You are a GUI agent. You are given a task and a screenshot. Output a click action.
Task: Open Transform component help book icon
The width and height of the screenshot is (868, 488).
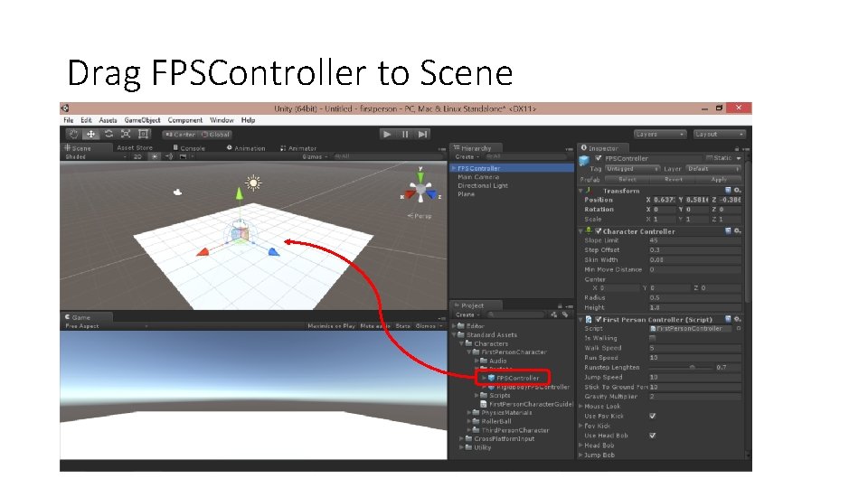[x=728, y=190]
